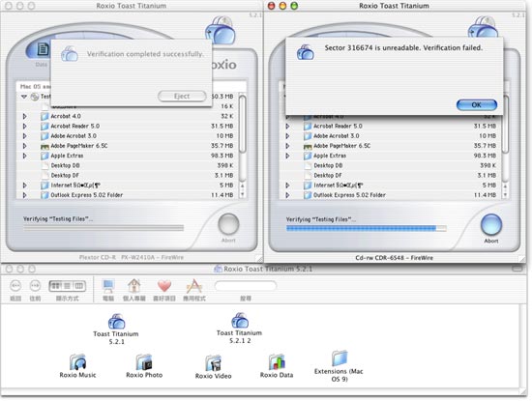Toggle the Finder toolbar with pill button

(517, 269)
